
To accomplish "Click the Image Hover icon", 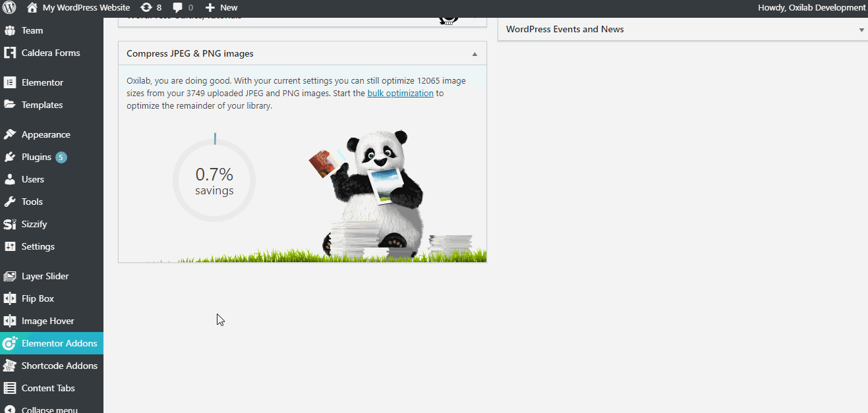I will (x=10, y=321).
